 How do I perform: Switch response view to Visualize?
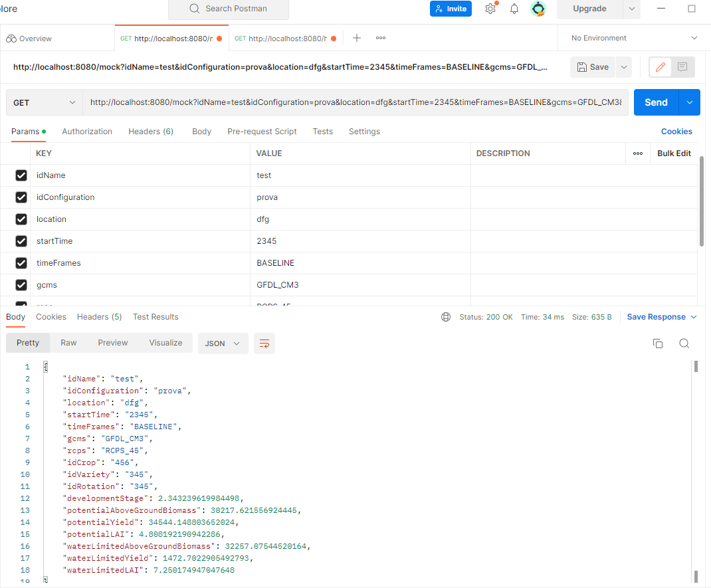click(165, 343)
